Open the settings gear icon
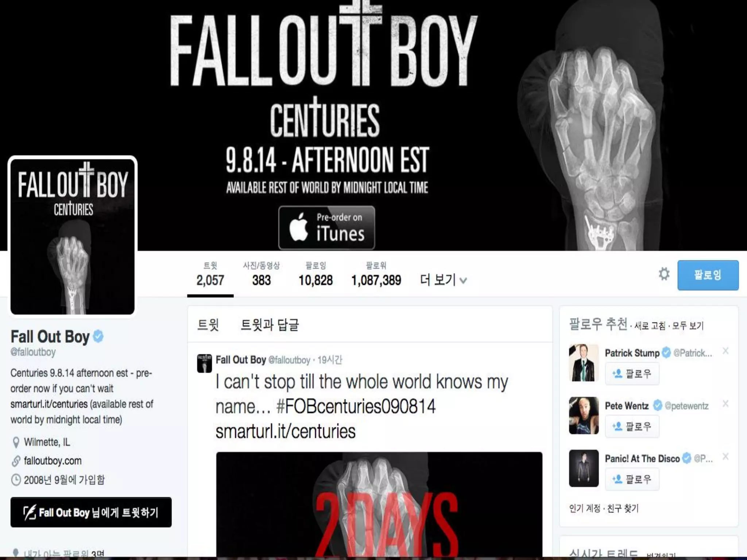747x560 pixels. tap(664, 274)
